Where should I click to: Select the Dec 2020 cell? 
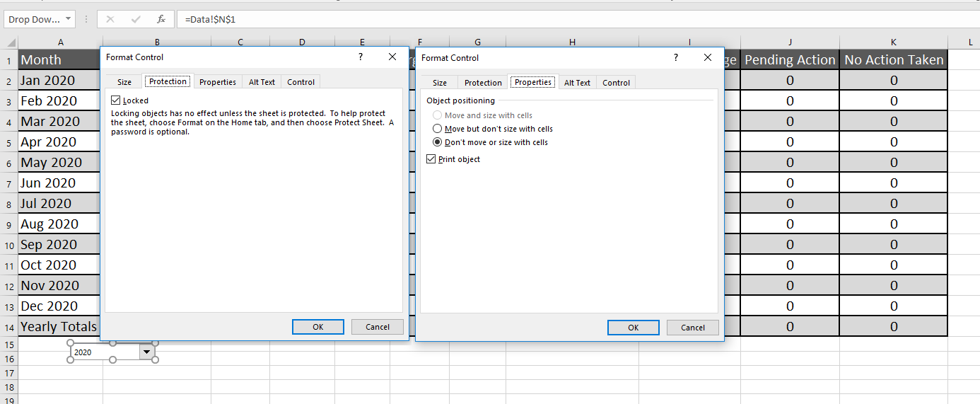coord(60,306)
